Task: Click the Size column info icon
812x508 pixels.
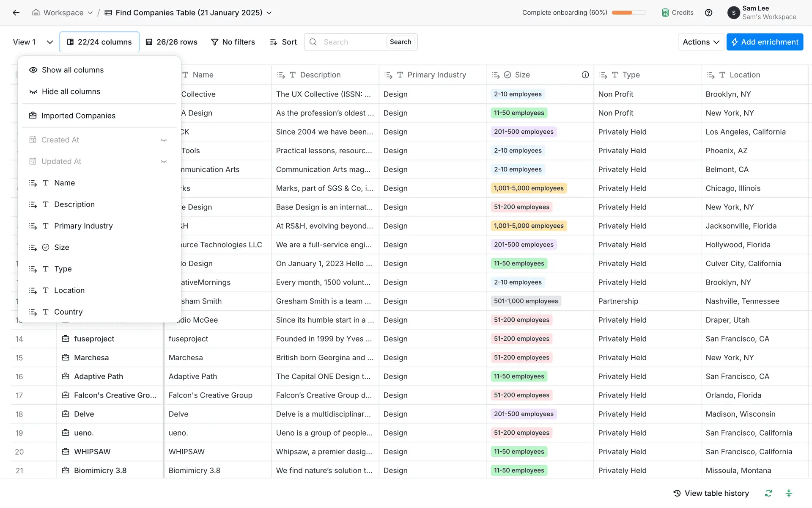Action: pos(585,75)
